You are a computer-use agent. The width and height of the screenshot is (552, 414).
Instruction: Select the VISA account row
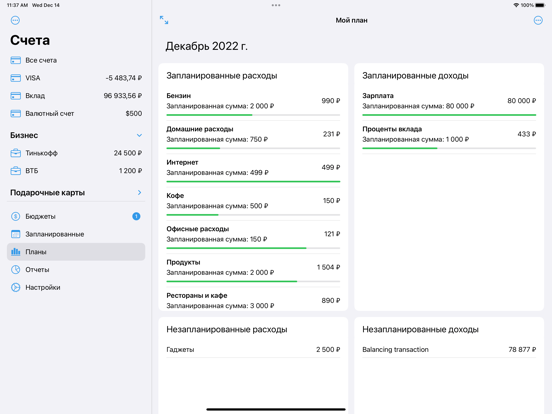tap(76, 78)
